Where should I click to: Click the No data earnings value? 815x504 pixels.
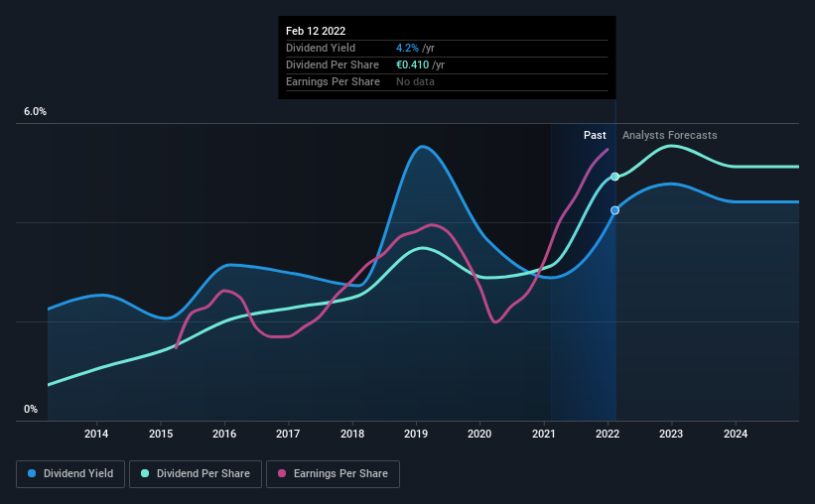(415, 81)
